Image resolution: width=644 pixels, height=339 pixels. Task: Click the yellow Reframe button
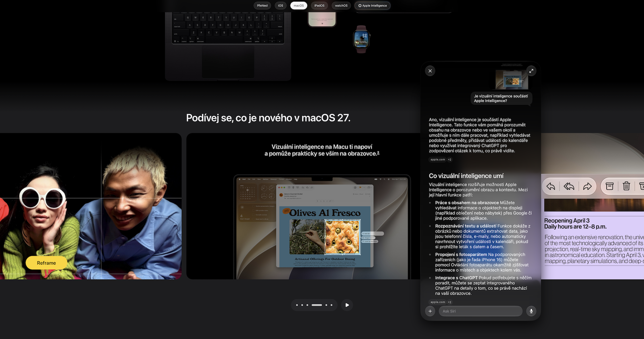[x=46, y=263]
